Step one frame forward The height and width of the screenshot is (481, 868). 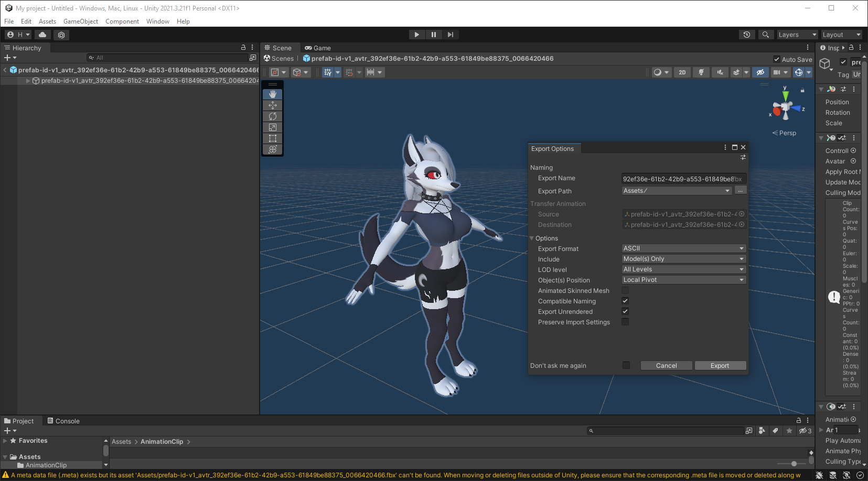pyautogui.click(x=451, y=35)
